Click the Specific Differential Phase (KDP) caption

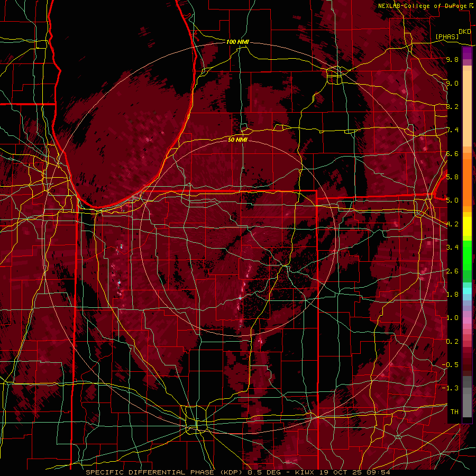tap(166, 472)
